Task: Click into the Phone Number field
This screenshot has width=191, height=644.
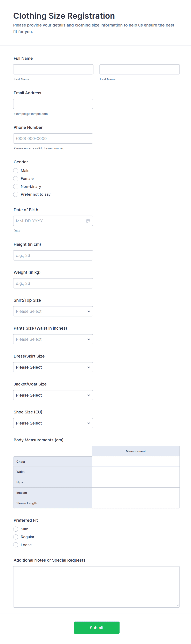Action: 53,138
